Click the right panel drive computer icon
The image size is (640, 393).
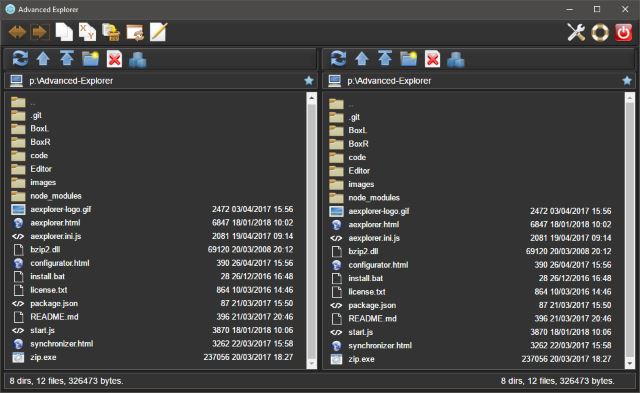(335, 81)
